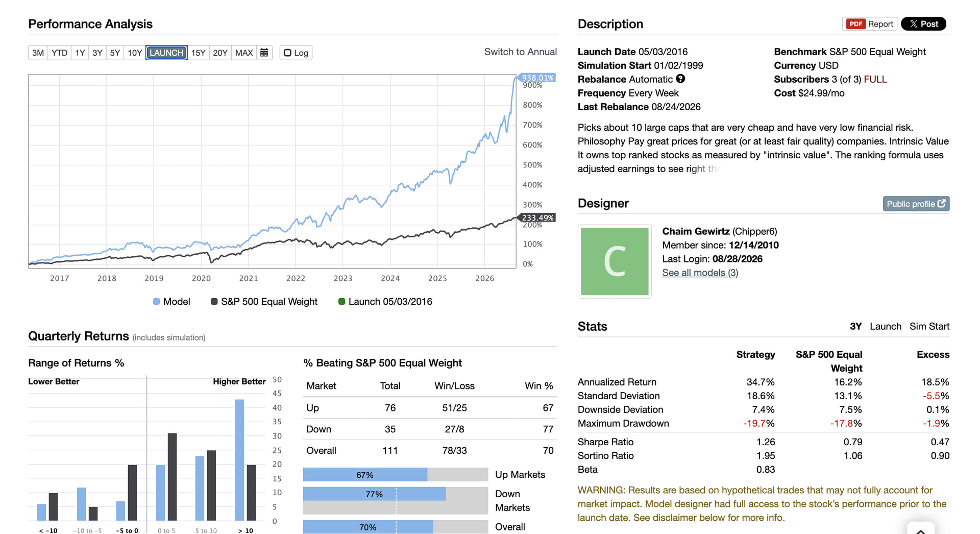Viewport: 980px width, 534px height.
Task: Click the designer's green C avatar
Action: tap(615, 261)
